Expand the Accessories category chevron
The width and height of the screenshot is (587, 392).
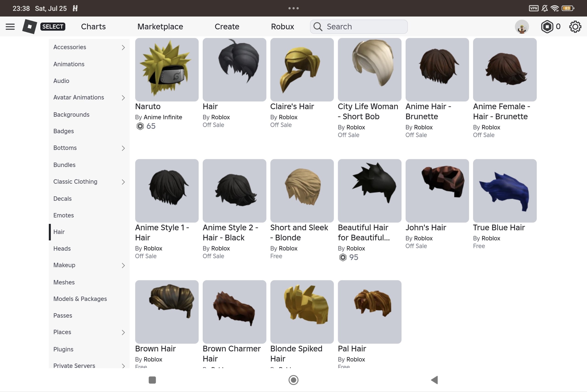(x=123, y=47)
